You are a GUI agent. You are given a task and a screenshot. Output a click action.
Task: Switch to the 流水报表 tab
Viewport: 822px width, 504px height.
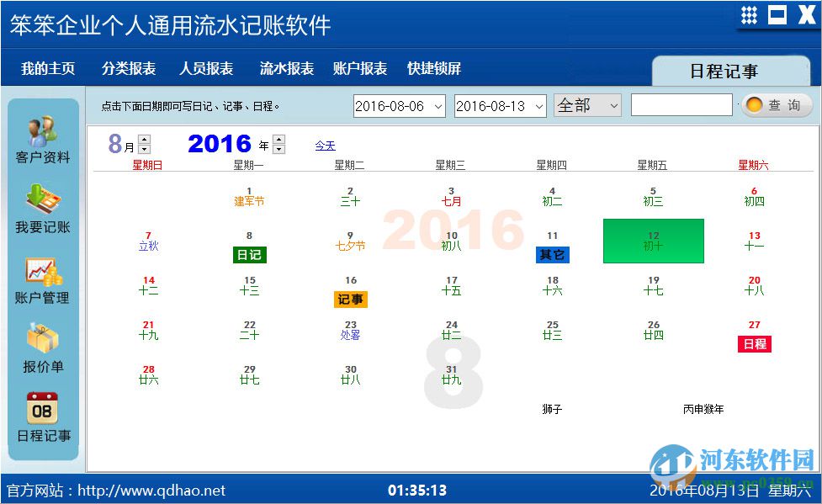[286, 68]
